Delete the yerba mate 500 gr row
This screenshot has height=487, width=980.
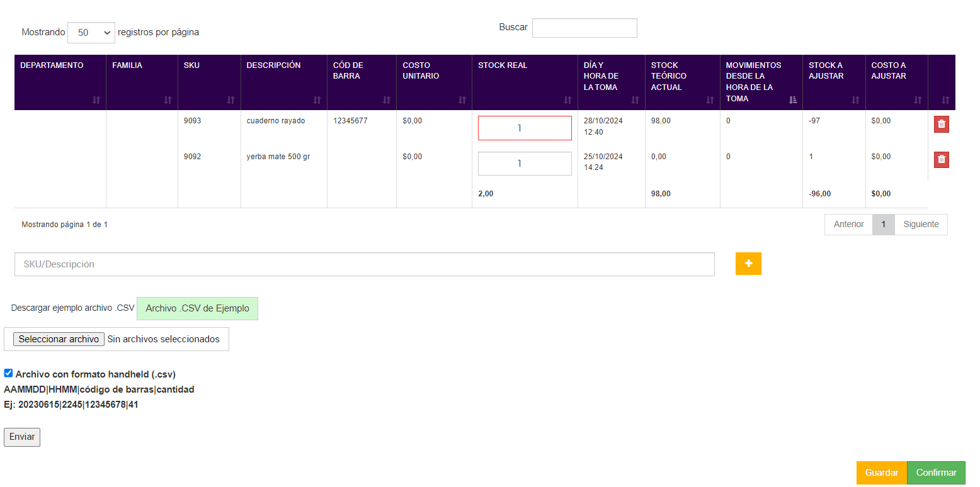[941, 160]
